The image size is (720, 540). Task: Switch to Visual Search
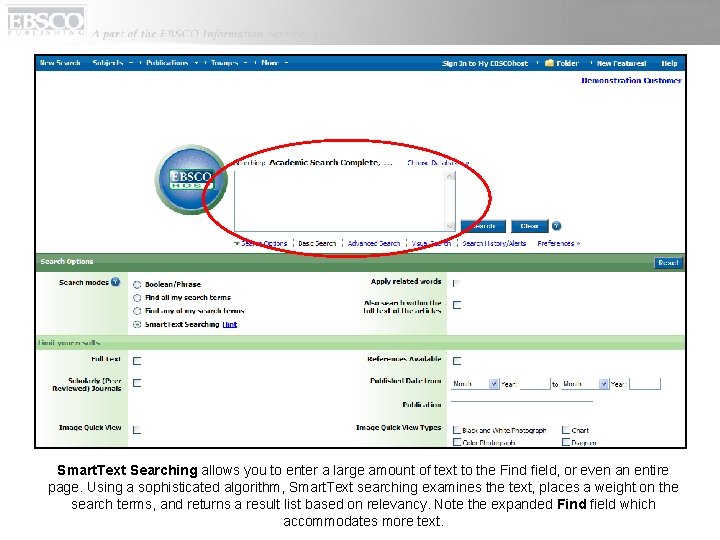pyautogui.click(x=431, y=243)
